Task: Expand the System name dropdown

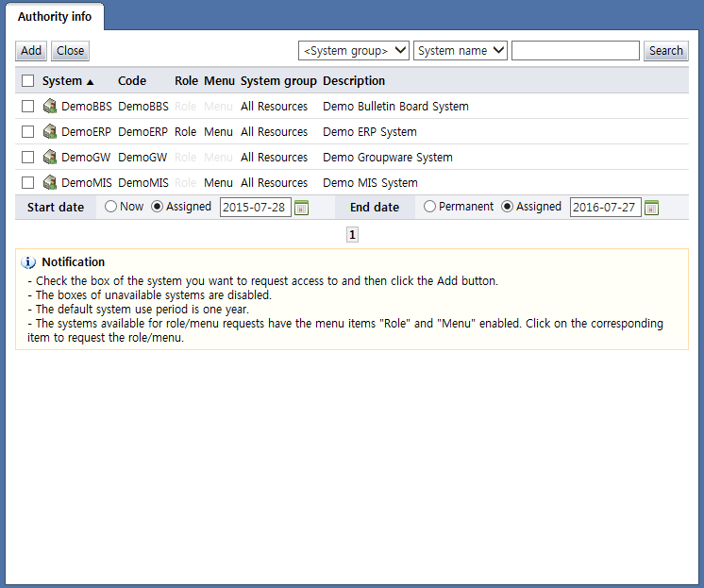Action: tap(461, 51)
